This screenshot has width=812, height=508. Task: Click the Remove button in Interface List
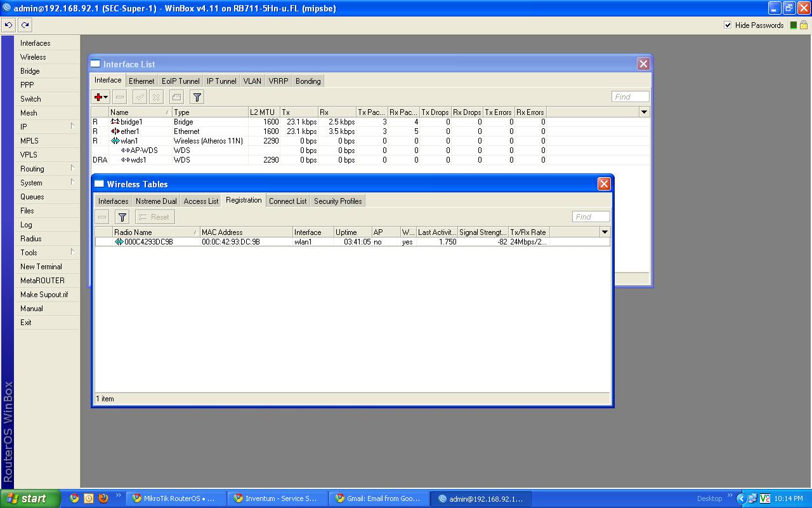click(x=120, y=97)
